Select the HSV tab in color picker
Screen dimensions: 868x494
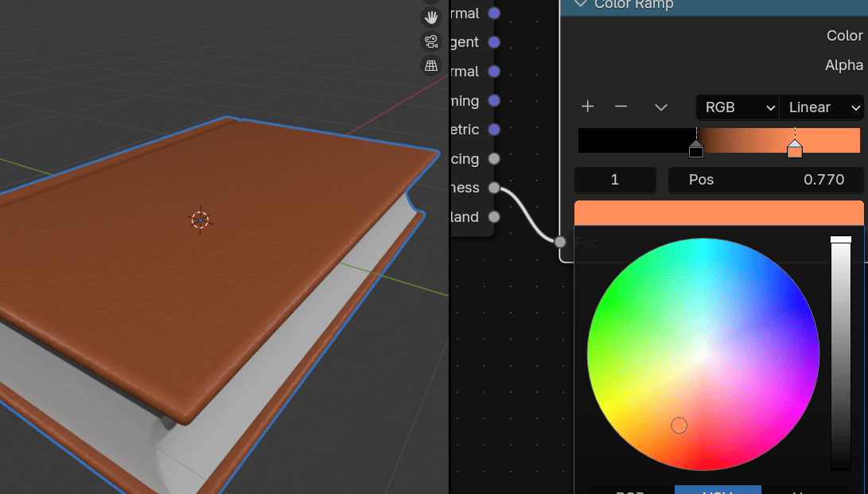(718, 491)
